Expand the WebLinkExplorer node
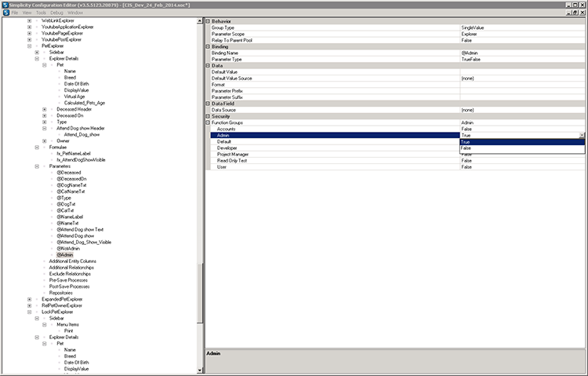Screen dimensions: 588x376 pyautogui.click(x=29, y=20)
